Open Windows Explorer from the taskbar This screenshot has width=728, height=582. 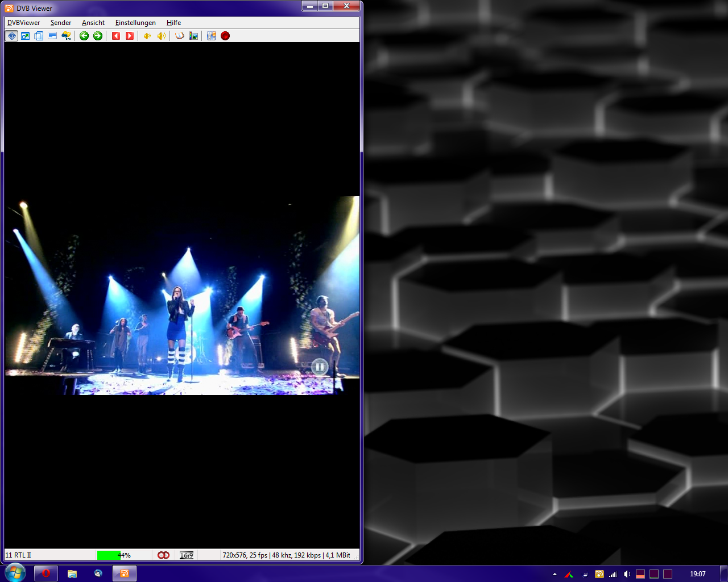[72, 573]
